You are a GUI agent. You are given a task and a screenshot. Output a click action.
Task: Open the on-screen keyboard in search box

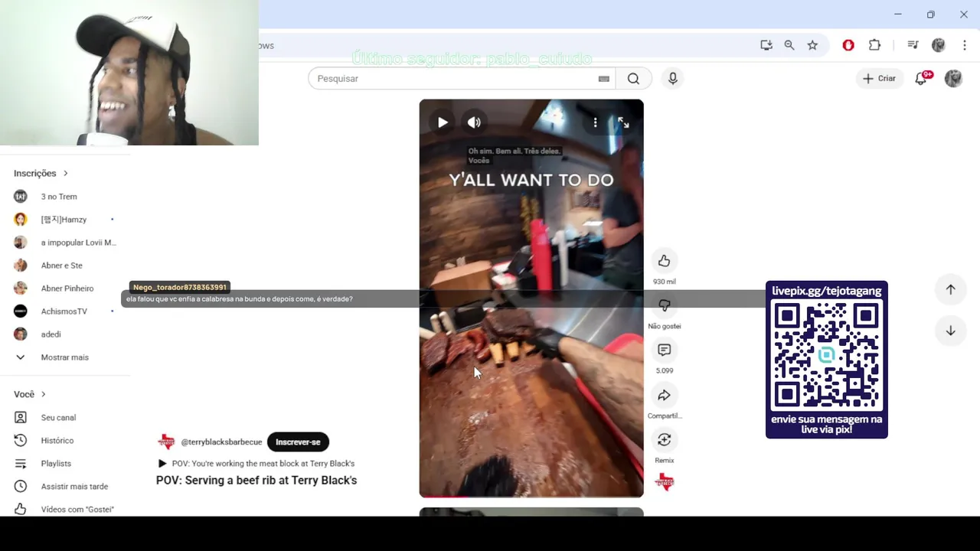[604, 79]
